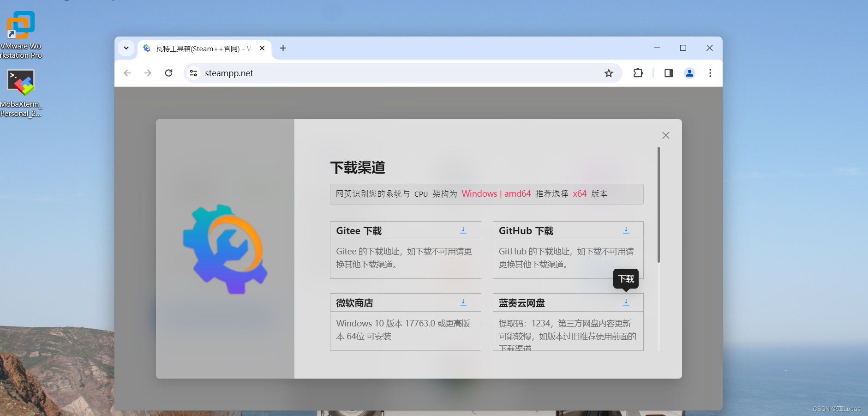The image size is (868, 416).
Task: Open a new tab with the plus button
Action: [x=283, y=48]
